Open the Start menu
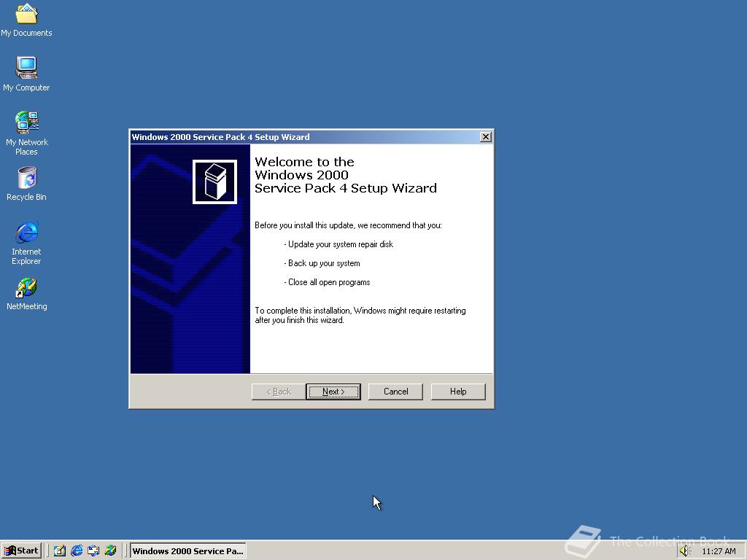 [x=21, y=551]
